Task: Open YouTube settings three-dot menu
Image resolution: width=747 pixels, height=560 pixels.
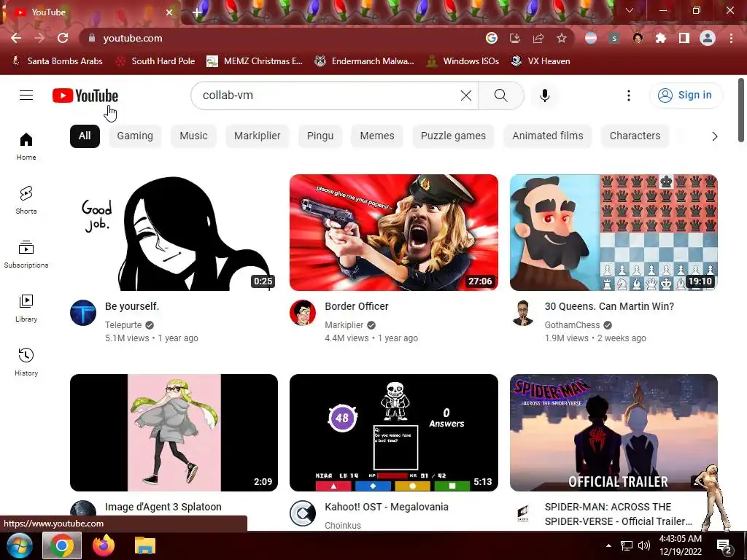Action: (628, 96)
